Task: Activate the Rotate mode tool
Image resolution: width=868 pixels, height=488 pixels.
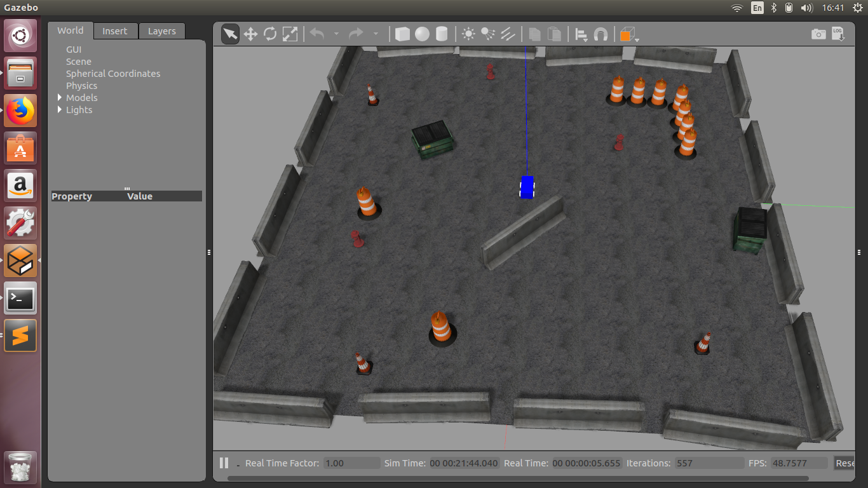Action: 270,34
